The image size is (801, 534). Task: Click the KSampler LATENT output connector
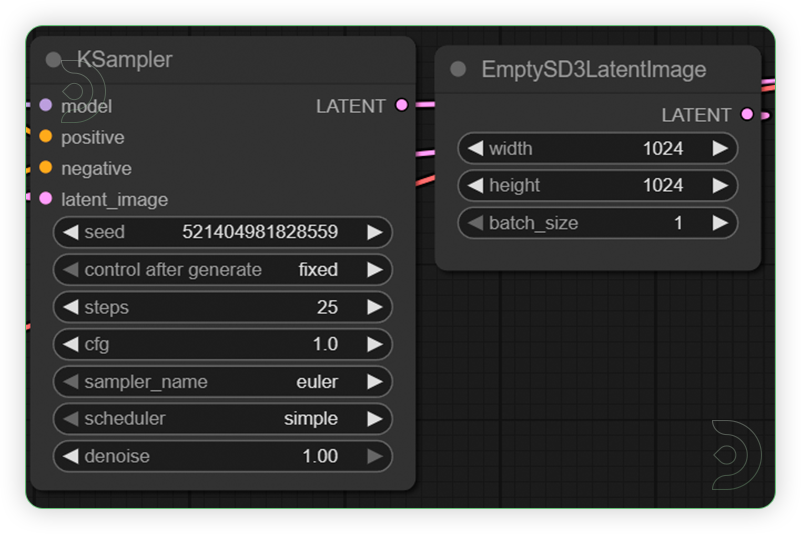point(401,105)
